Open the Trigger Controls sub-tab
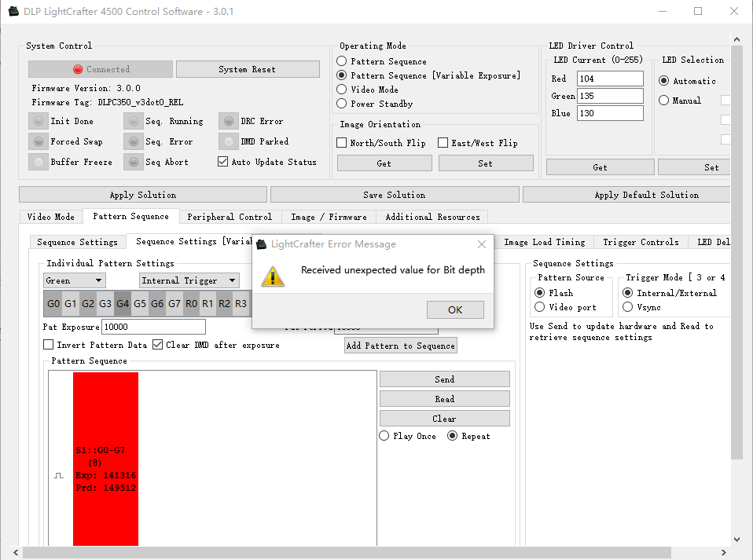 [x=641, y=242]
